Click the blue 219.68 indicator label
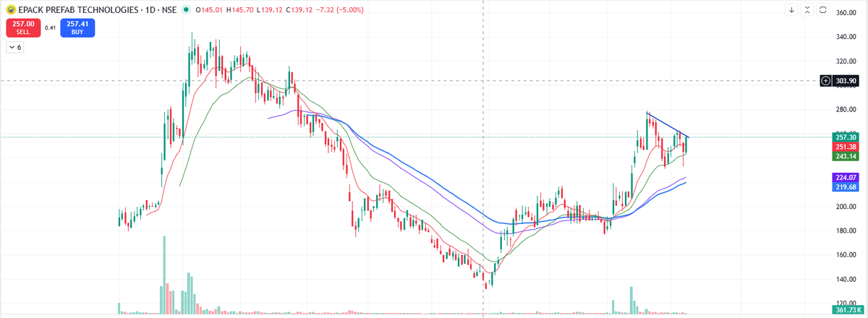This screenshot has width=868, height=318. 846,186
